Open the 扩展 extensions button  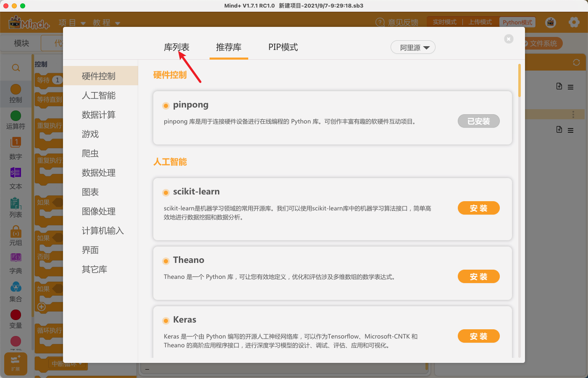point(16,363)
